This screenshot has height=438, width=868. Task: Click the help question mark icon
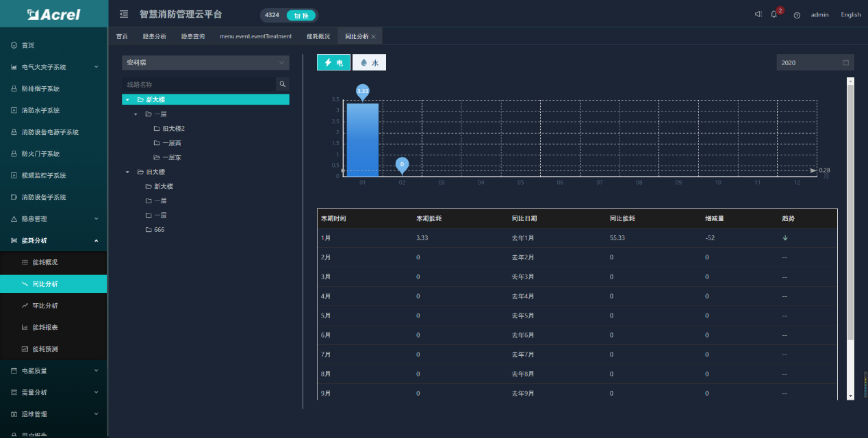[x=797, y=15]
